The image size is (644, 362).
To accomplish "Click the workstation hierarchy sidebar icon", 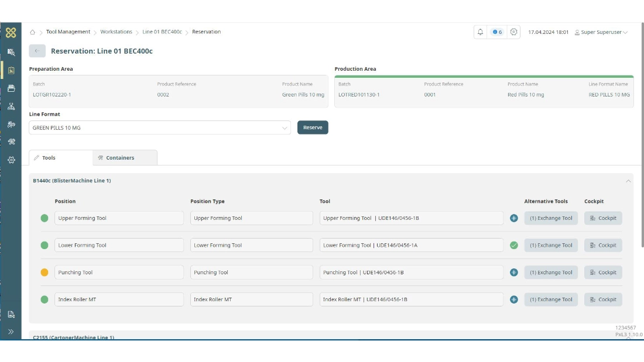I will pyautogui.click(x=11, y=106).
